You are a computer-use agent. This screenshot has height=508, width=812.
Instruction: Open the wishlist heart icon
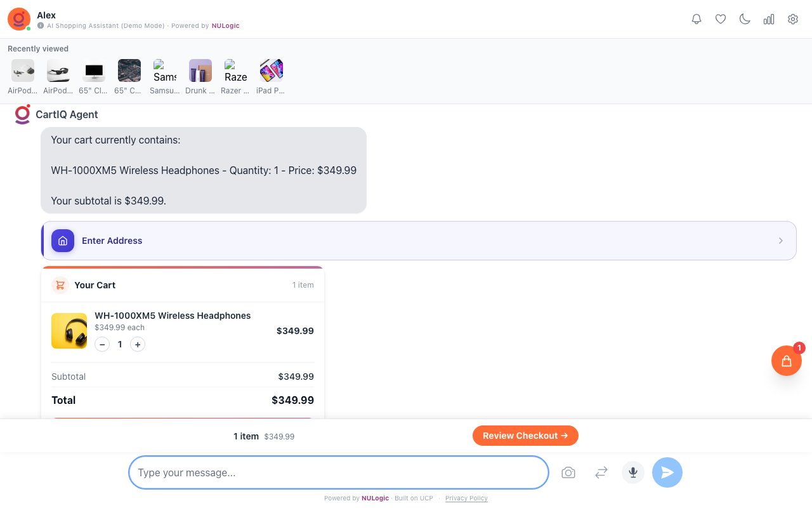(721, 19)
